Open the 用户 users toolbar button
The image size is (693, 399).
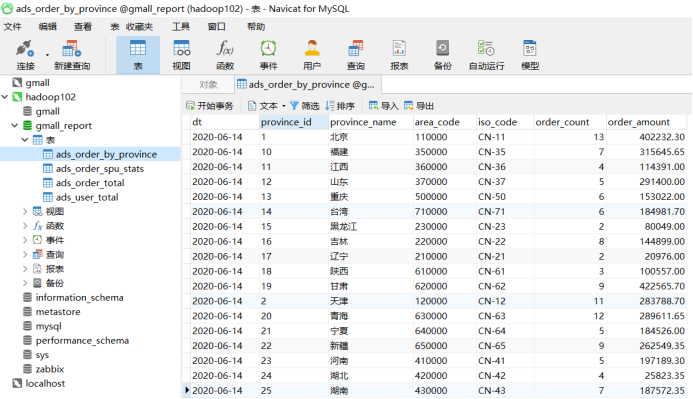click(312, 55)
